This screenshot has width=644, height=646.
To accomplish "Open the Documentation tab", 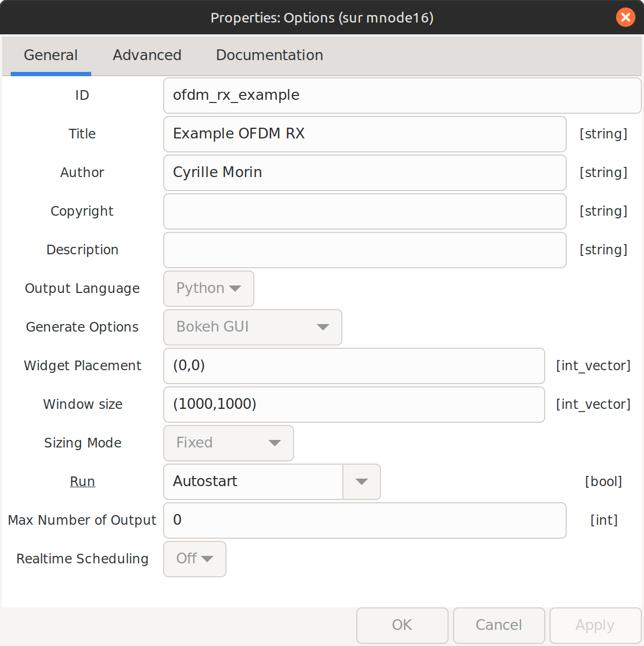I will coord(269,55).
